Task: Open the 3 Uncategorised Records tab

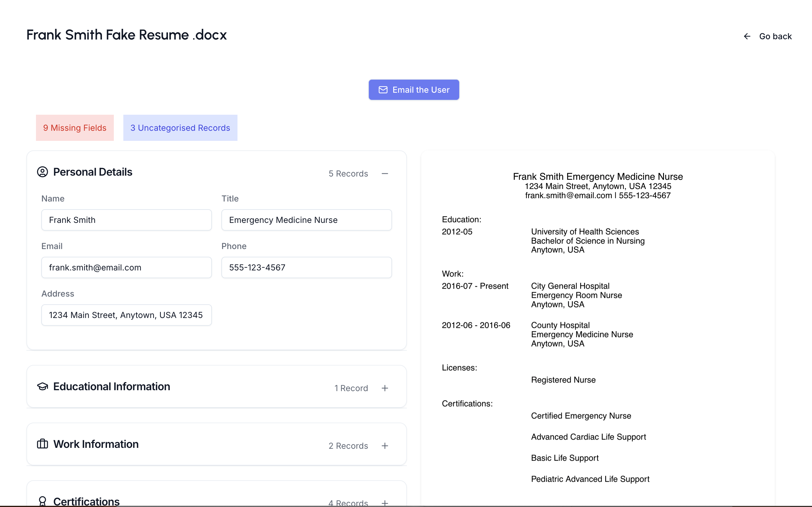Action: click(x=180, y=128)
